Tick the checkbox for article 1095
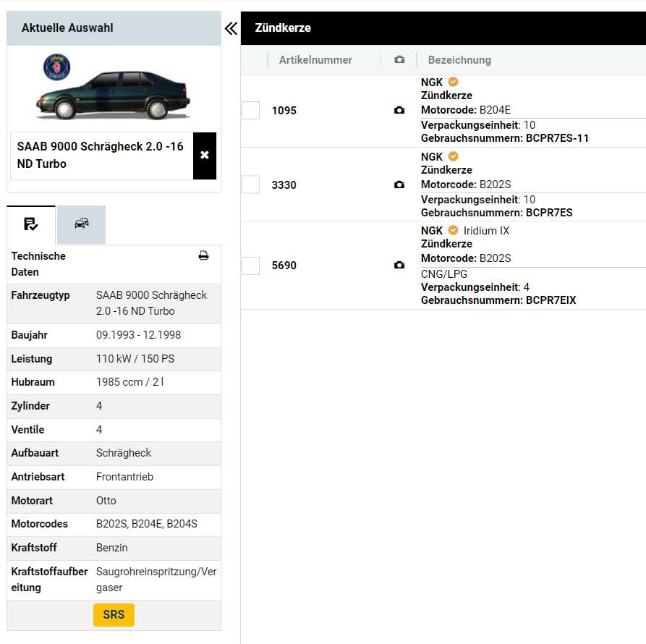The height and width of the screenshot is (644, 646). click(x=250, y=111)
